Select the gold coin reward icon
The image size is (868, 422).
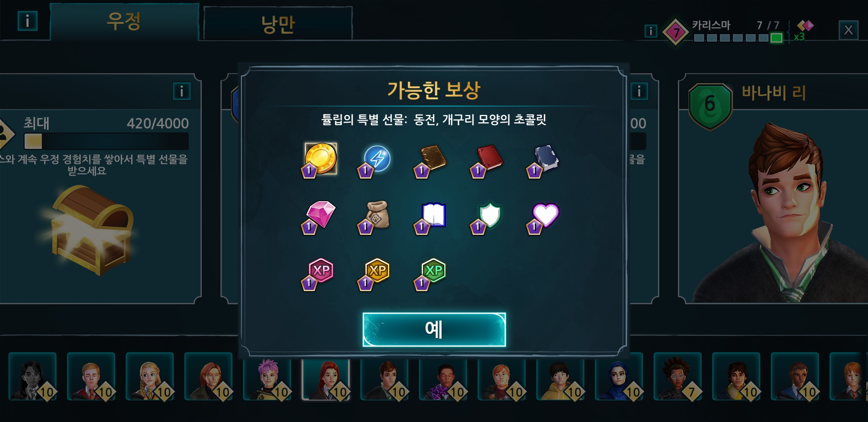point(321,158)
